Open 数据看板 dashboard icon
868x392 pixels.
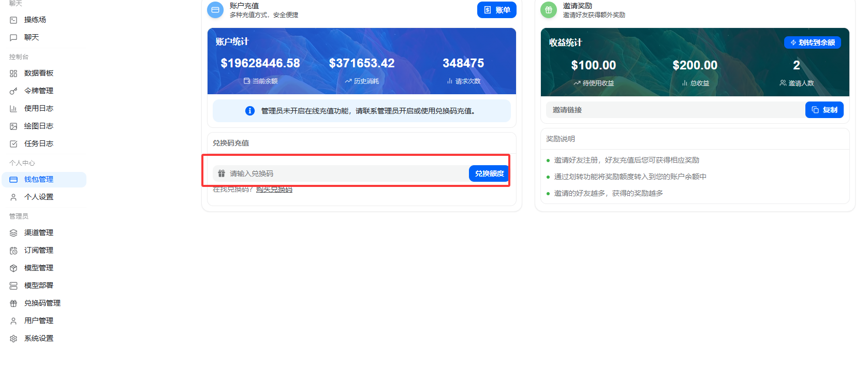13,74
